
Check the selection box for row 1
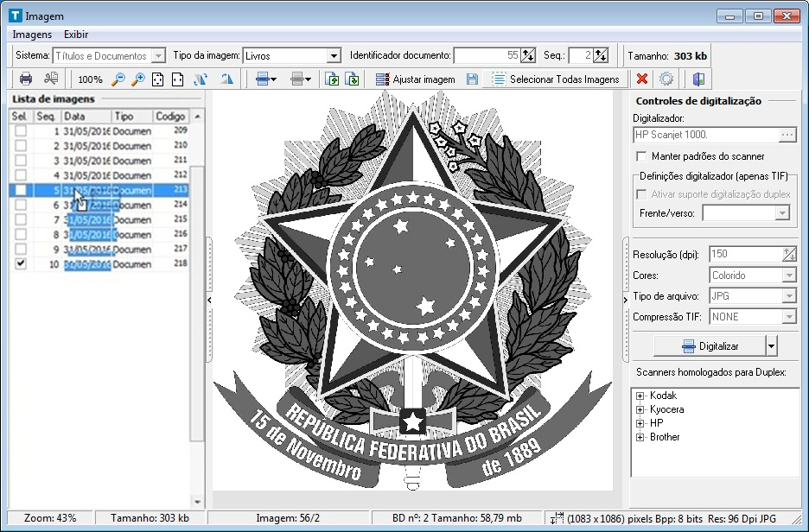pos(20,131)
